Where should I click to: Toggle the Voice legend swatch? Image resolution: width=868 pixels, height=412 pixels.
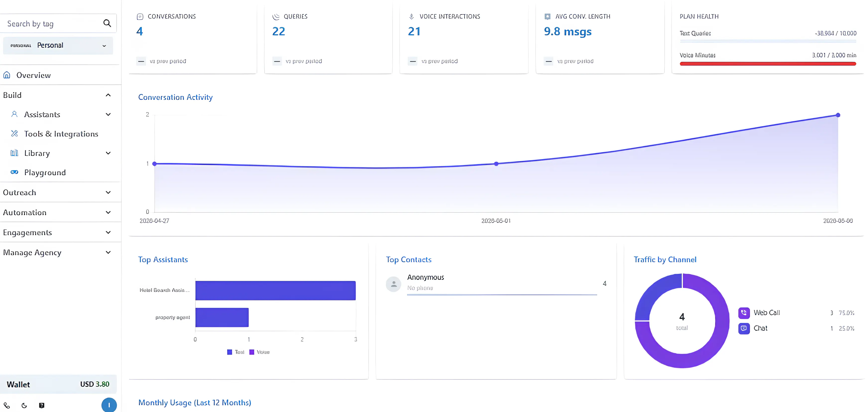click(x=252, y=352)
